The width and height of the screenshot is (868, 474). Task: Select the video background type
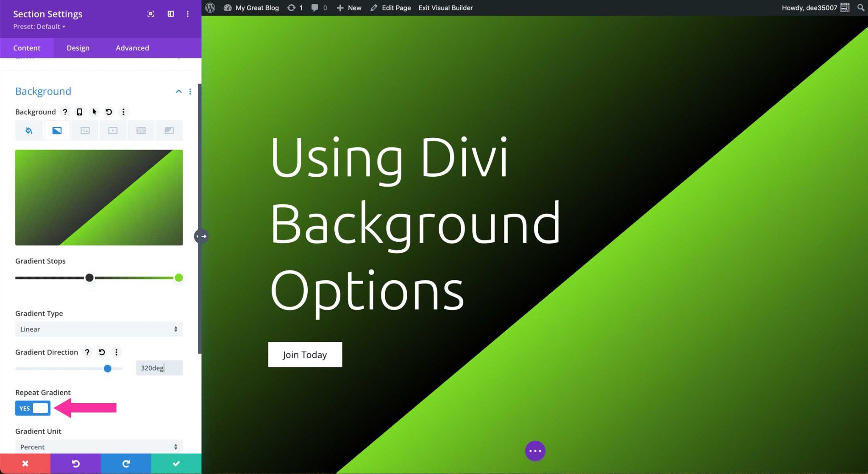pos(112,130)
